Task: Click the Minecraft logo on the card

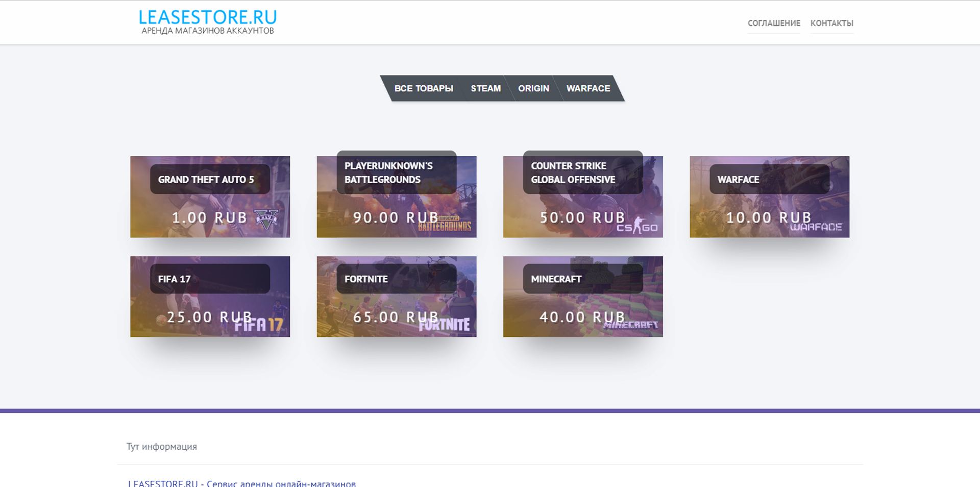Action: 631,324
